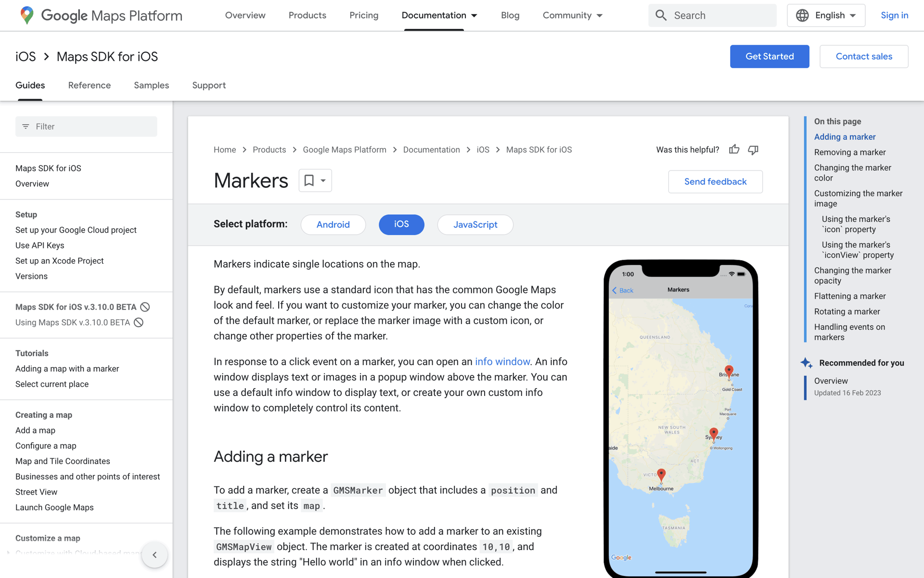Click deprecated icon beside v.3.10.0 BETA heading
The height and width of the screenshot is (578, 924).
tap(145, 307)
